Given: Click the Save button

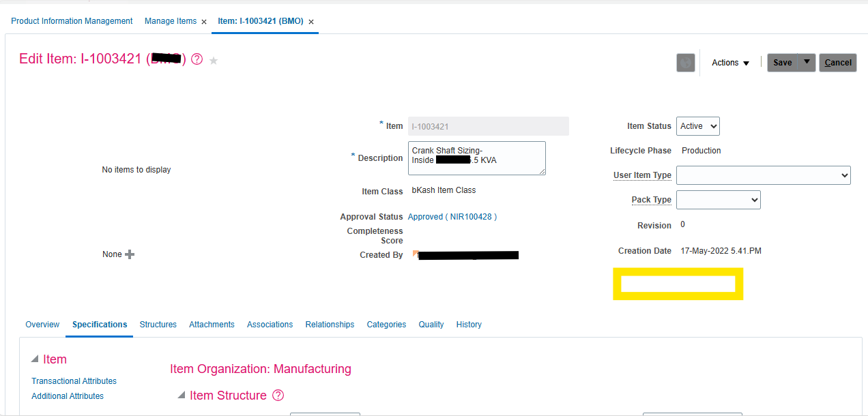Looking at the screenshot, I should (783, 63).
